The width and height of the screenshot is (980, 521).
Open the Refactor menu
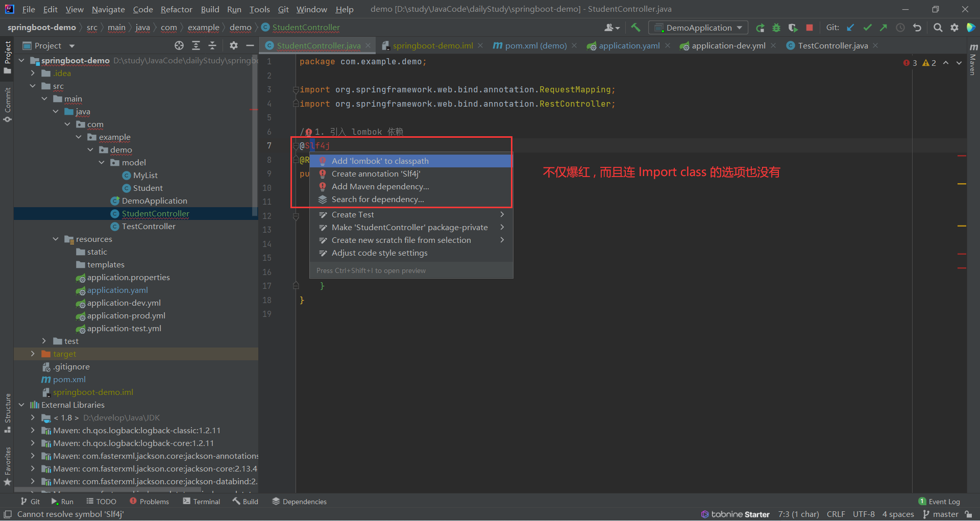[x=176, y=9]
